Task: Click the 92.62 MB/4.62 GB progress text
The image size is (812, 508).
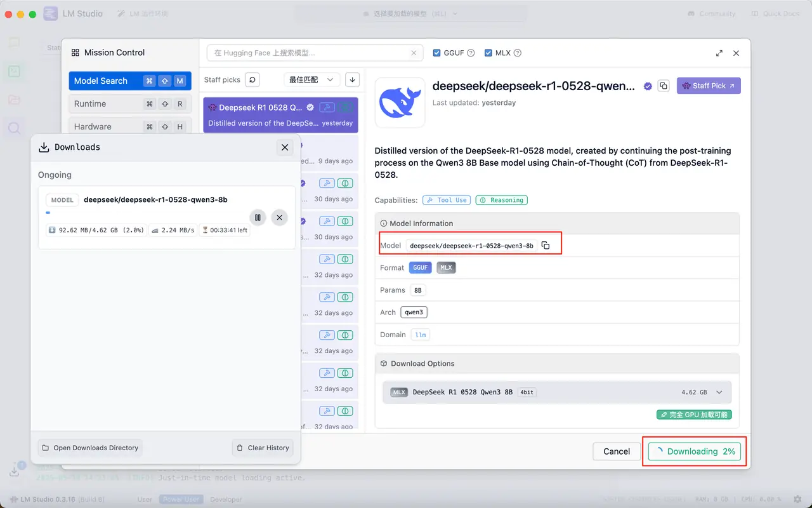Action: (x=96, y=230)
